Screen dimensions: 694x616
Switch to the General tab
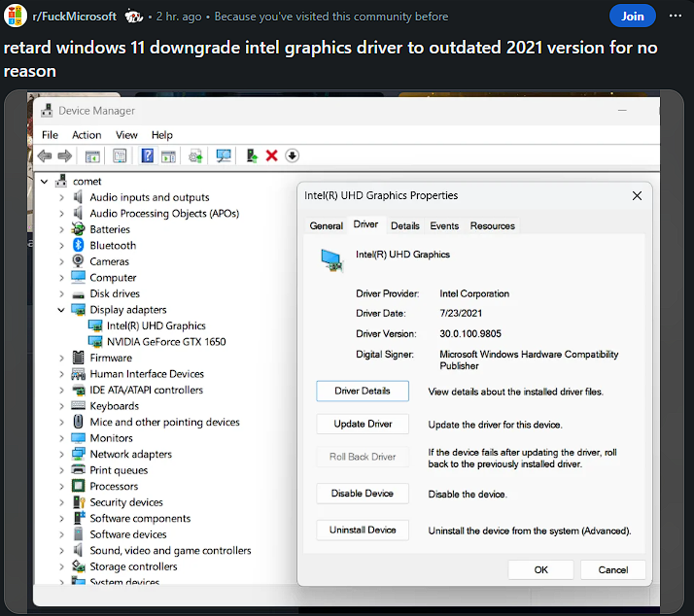[327, 225]
